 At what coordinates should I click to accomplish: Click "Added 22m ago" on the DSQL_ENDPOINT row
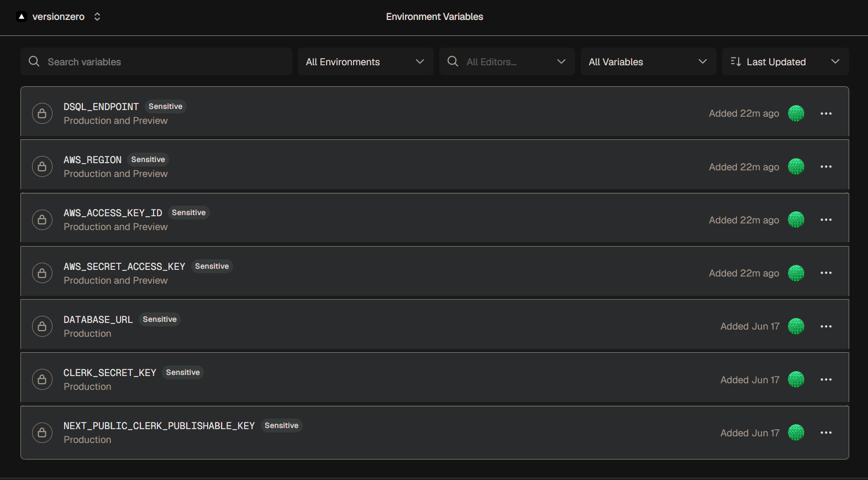744,113
